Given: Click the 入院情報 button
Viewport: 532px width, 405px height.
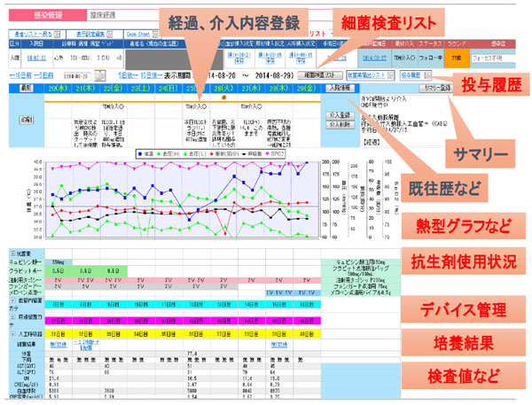Looking at the screenshot, I should coord(339,89).
